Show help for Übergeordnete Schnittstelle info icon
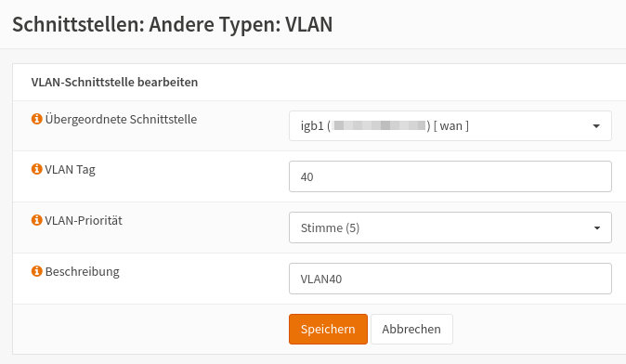 point(37,119)
